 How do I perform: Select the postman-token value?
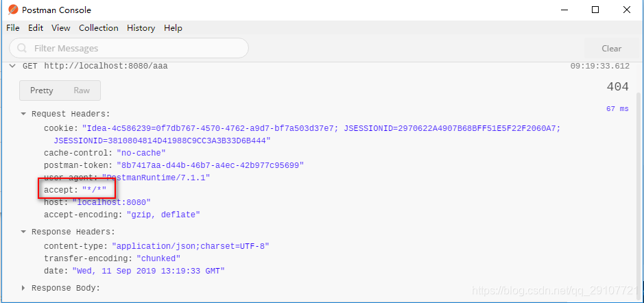click(x=210, y=165)
